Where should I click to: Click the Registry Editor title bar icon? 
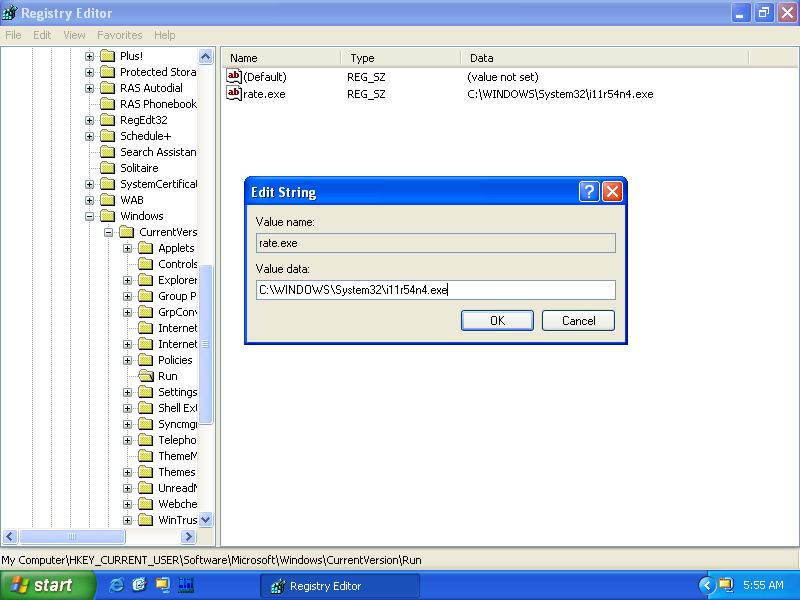pyautogui.click(x=10, y=13)
